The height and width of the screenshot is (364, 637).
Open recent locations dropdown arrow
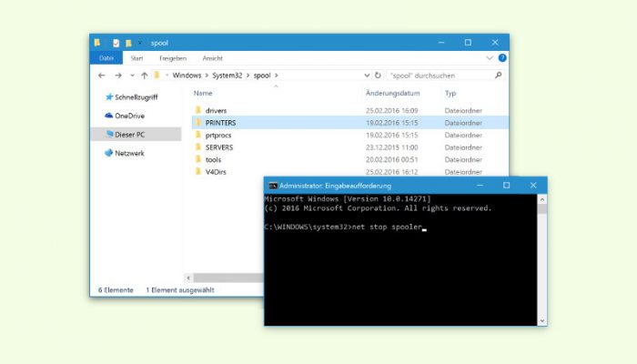click(x=132, y=76)
